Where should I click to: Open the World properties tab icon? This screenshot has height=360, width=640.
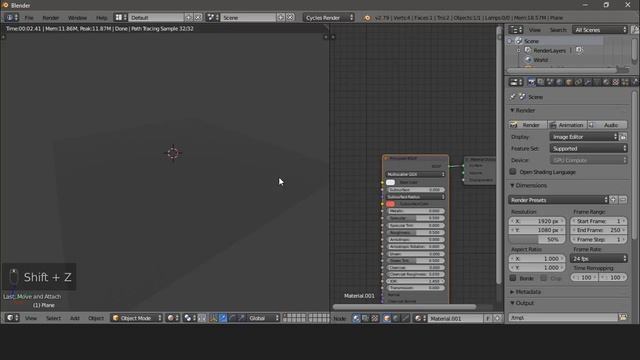(x=559, y=82)
